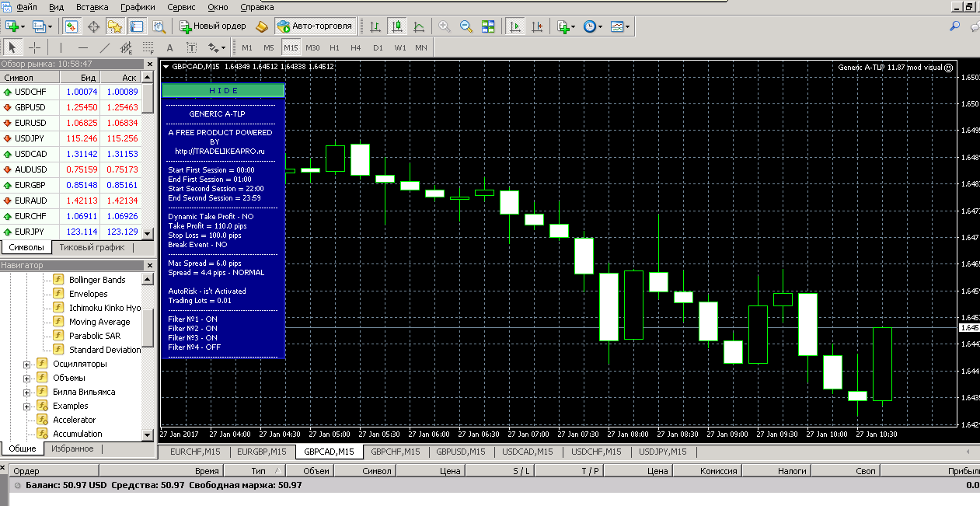The image size is (980, 506).
Task: Select the H4 timeframe
Action: pyautogui.click(x=356, y=47)
